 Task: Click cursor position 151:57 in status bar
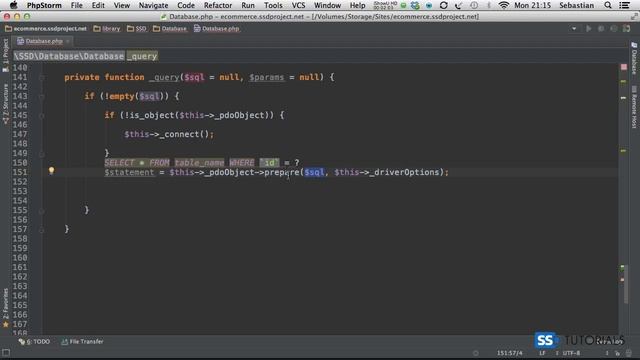509,353
